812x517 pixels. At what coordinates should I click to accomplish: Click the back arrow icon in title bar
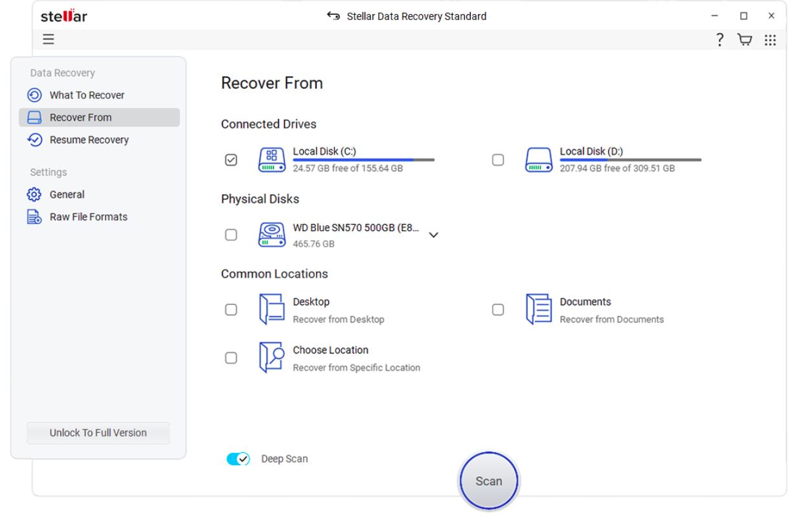point(333,16)
